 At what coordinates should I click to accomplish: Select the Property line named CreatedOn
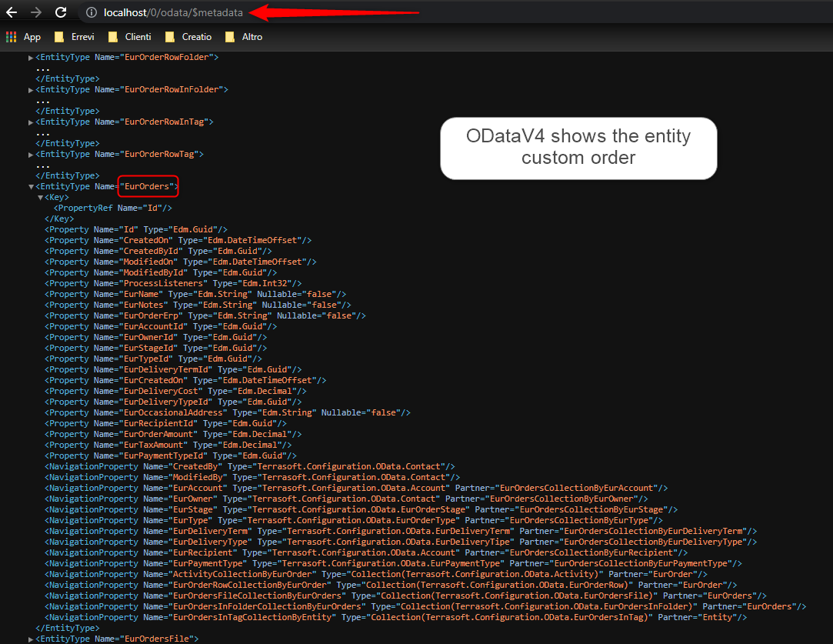point(178,240)
